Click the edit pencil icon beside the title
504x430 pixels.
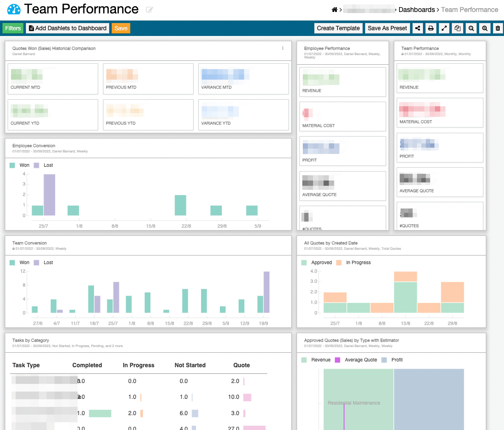tap(149, 10)
